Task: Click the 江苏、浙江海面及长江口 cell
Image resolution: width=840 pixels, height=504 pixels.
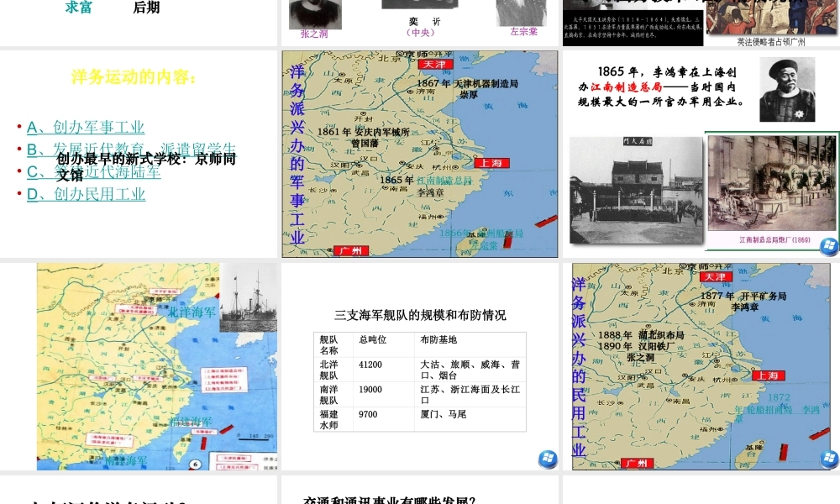Action: (470, 395)
